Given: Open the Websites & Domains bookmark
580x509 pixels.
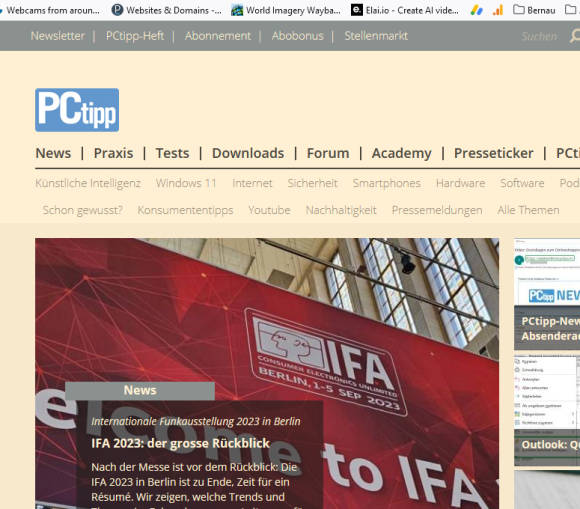Looking at the screenshot, I should (166, 10).
